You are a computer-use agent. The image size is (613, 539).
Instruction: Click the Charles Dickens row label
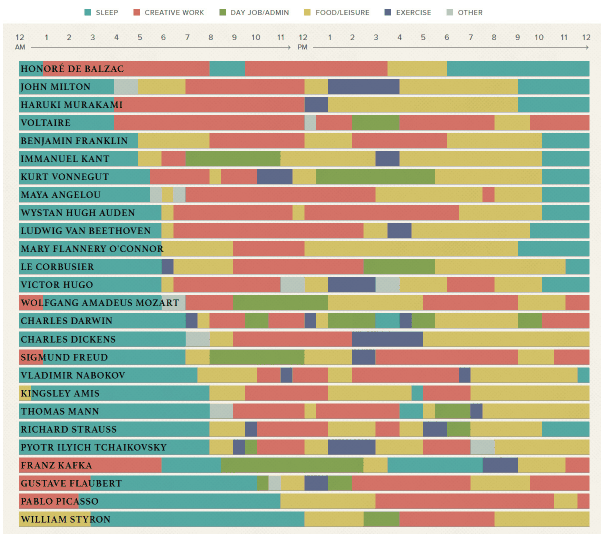click(x=68, y=339)
